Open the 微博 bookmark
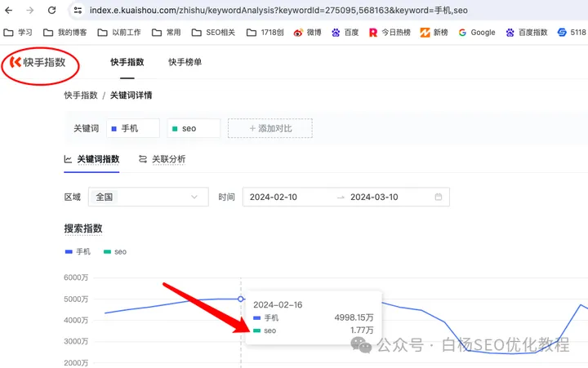This screenshot has width=588, height=368. click(309, 33)
